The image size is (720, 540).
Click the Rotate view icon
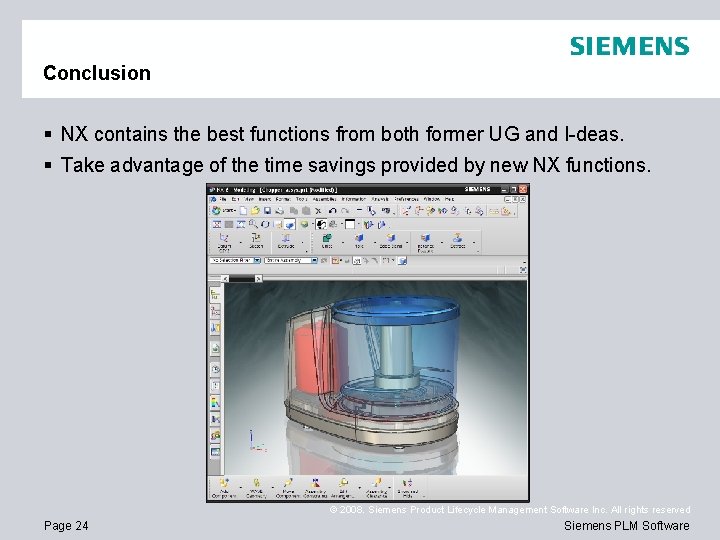(265, 224)
